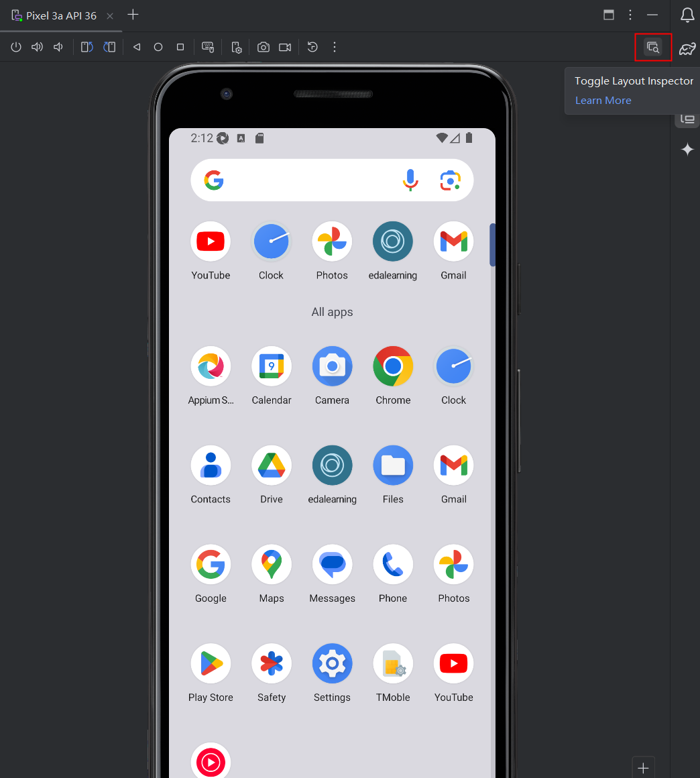The width and height of the screenshot is (700, 778).
Task: Raise emulator volume with volume up icon
Action: pos(37,47)
